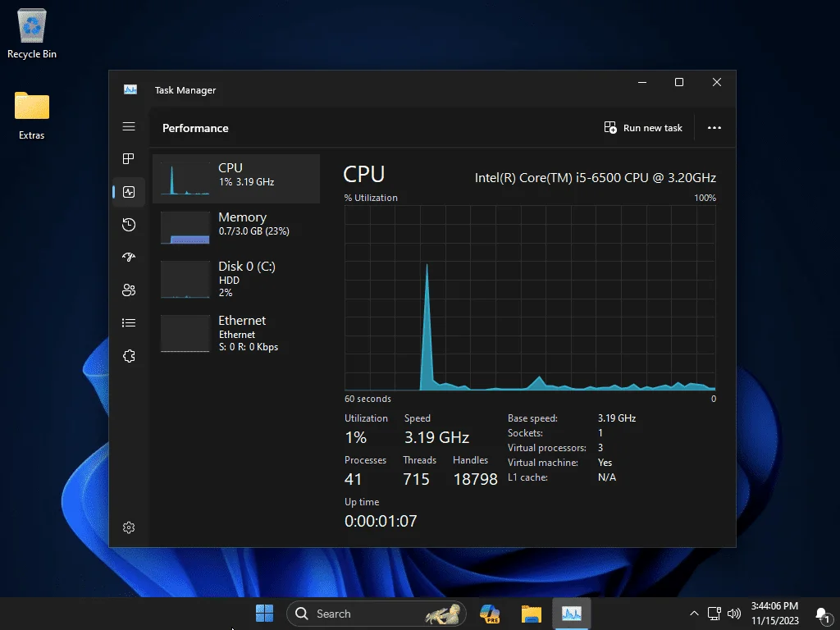Click the Handles count 18798

pos(476,479)
